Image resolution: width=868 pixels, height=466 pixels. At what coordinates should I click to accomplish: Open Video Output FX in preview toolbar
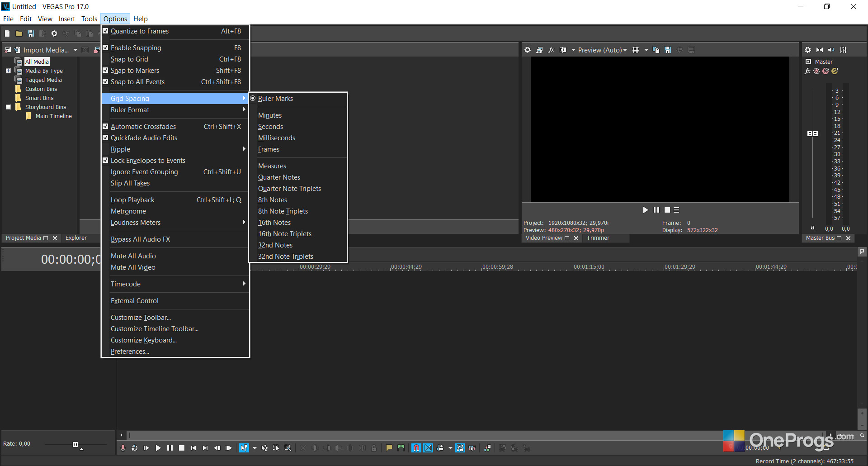[551, 50]
